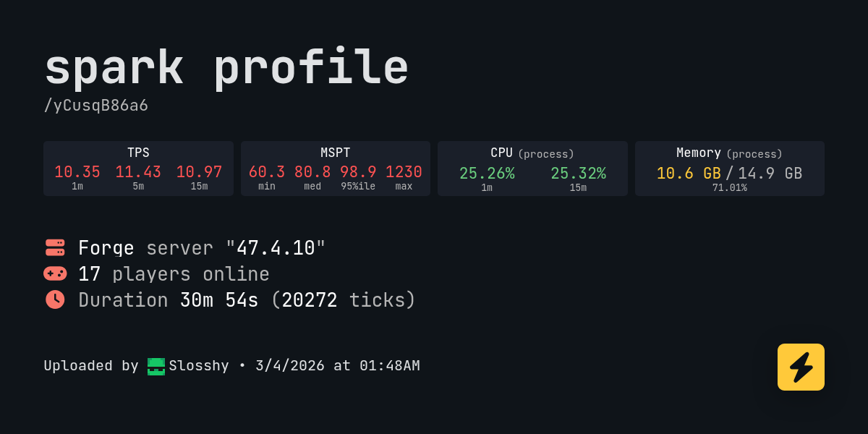Click the Slosshy uploader name
This screenshot has height=434, width=868.
click(x=199, y=366)
